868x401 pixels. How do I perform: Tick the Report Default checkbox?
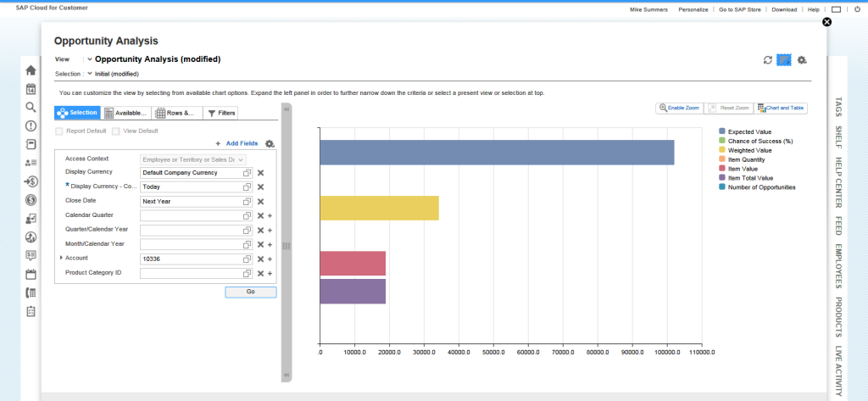[x=58, y=131]
